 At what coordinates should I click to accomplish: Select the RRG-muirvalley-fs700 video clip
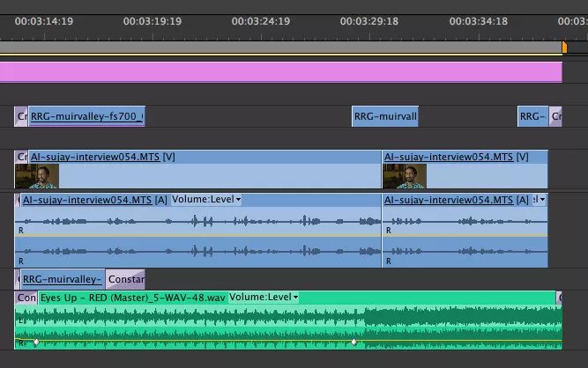(x=86, y=116)
